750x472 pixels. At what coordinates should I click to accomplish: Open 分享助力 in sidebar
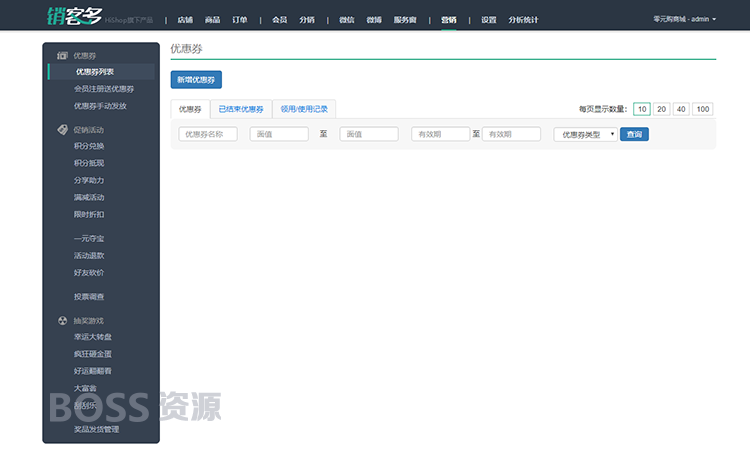coord(89,180)
